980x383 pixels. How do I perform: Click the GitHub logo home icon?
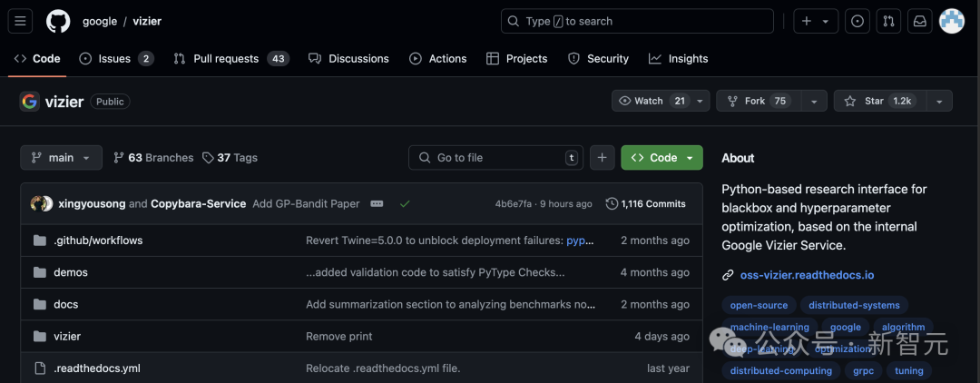click(58, 21)
